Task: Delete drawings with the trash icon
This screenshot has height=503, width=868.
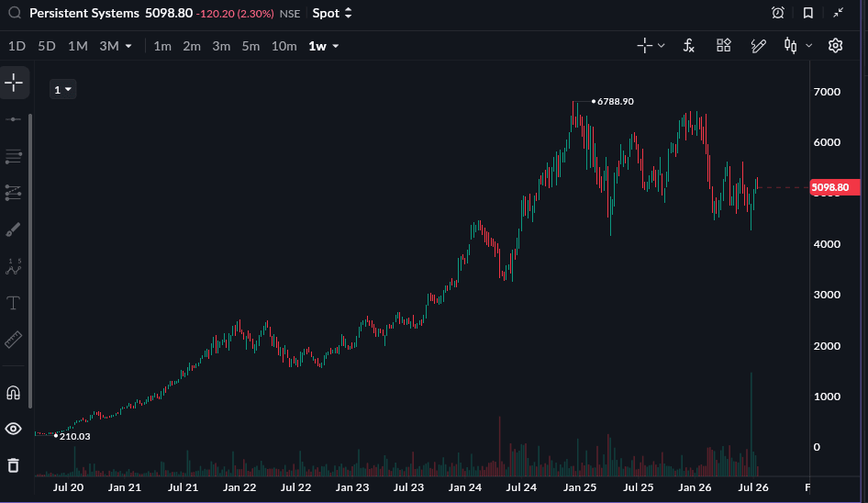Action: pyautogui.click(x=13, y=465)
